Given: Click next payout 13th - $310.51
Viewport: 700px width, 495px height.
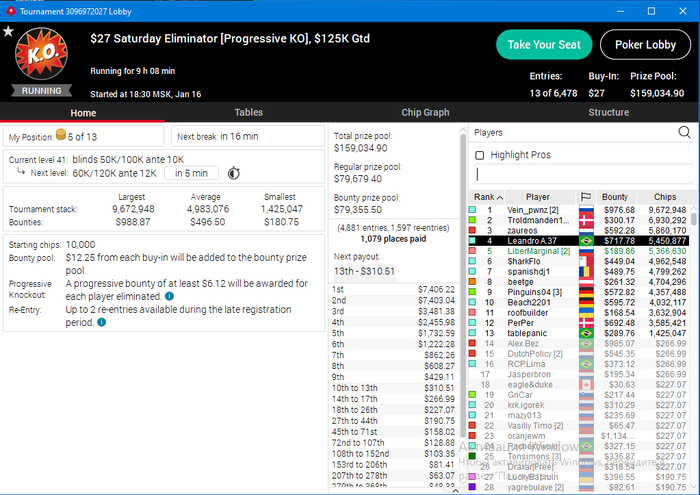Looking at the screenshot, I should click(x=364, y=271).
